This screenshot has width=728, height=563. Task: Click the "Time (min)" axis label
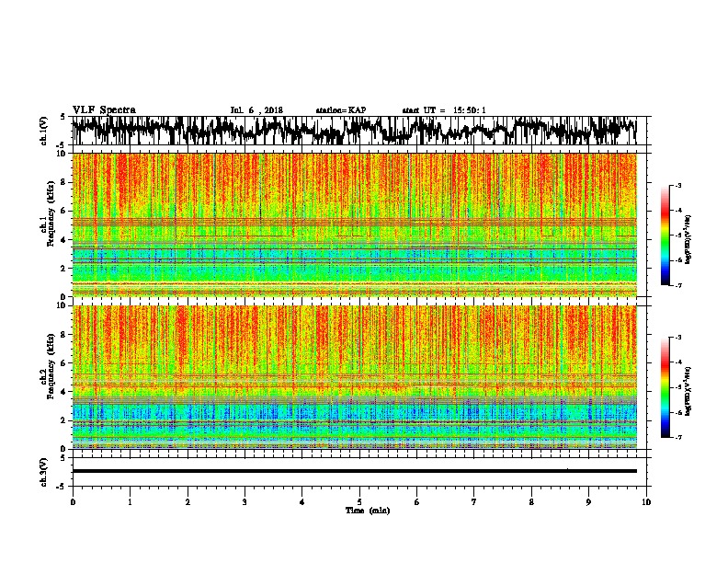coord(368,511)
